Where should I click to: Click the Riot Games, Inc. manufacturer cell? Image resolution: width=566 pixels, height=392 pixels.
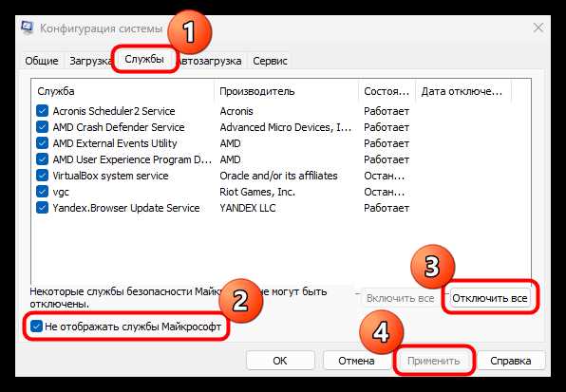point(257,192)
